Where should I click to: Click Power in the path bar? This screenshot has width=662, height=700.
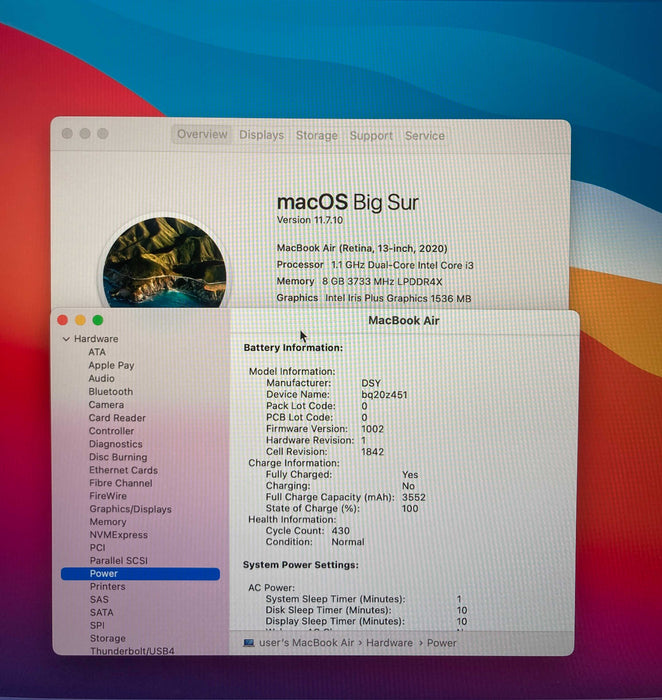[x=441, y=643]
